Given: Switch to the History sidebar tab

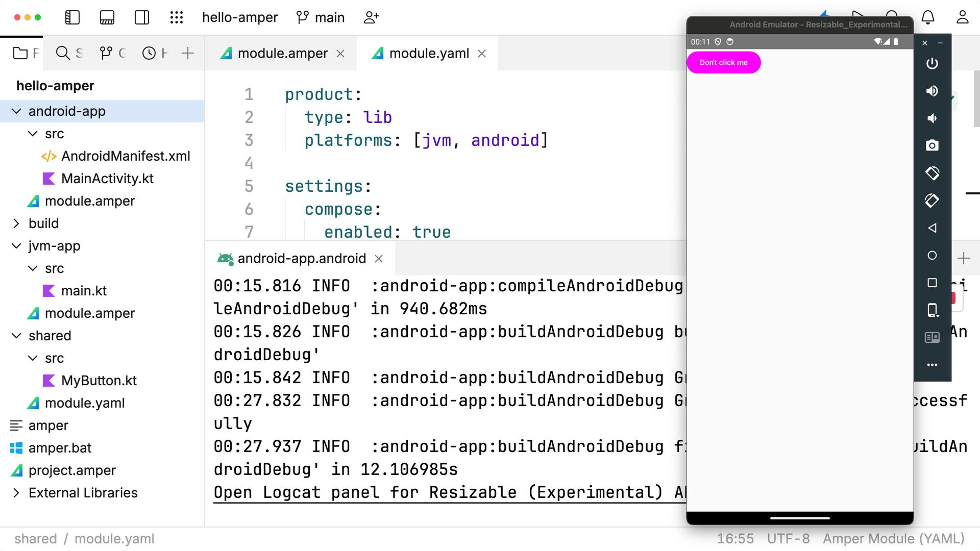Looking at the screenshot, I should point(155,53).
